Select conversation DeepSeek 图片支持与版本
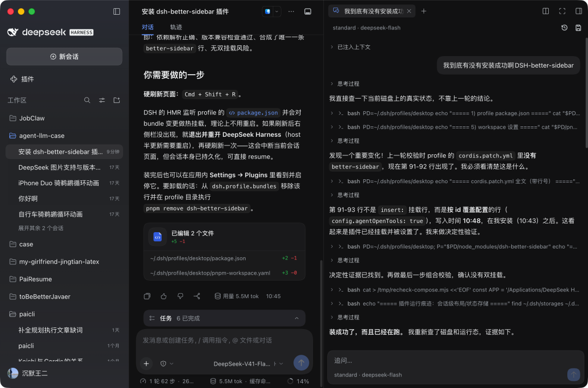588x388 pixels. point(64,167)
